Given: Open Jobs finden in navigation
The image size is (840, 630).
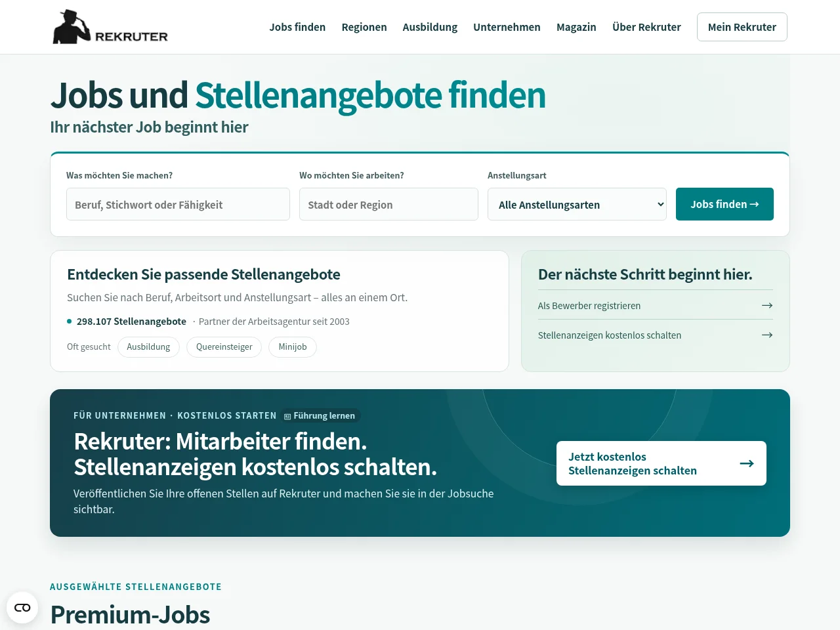Looking at the screenshot, I should (297, 27).
